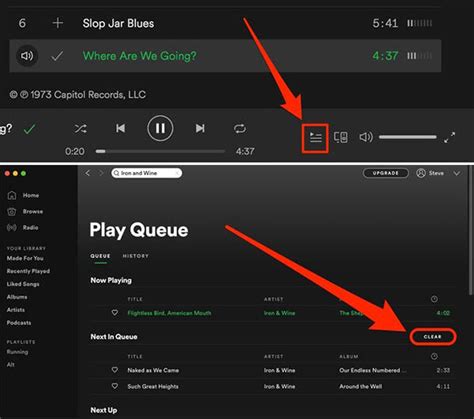474x419 pixels.
Task: Open Albums in library
Action: coord(17,297)
